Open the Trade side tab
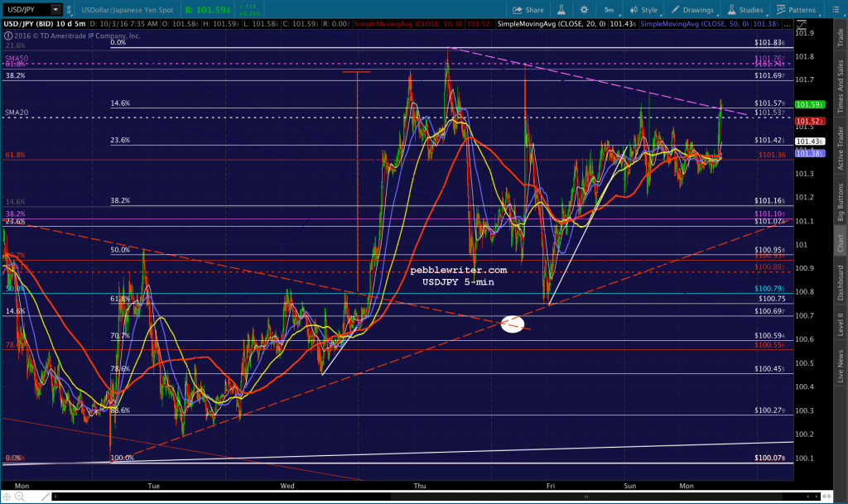Screen dimensions: 848x504 [x=841, y=36]
